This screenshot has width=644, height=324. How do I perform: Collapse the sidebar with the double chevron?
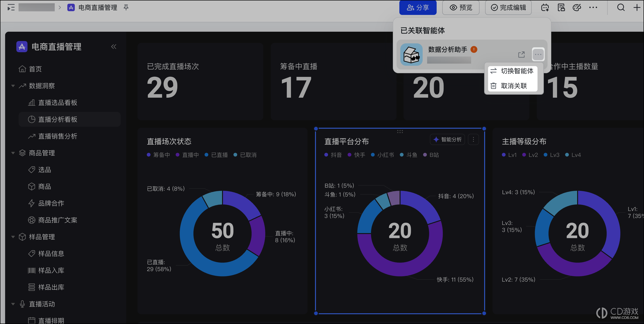point(114,47)
